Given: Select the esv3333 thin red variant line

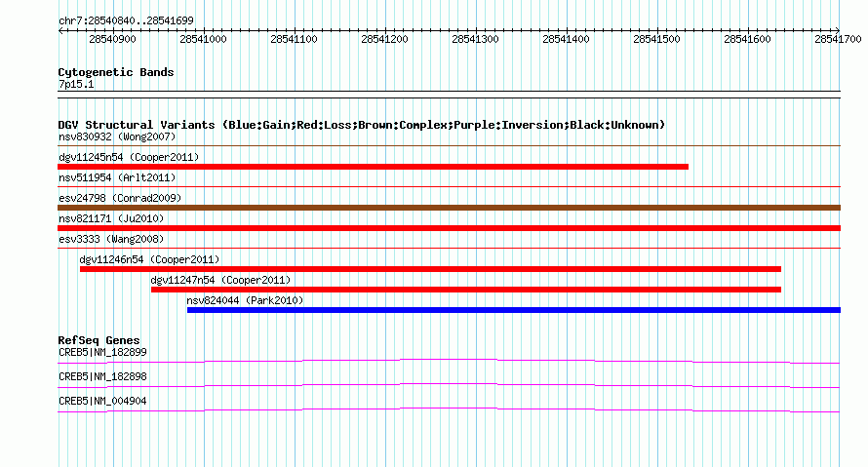Looking at the screenshot, I should point(449,249).
